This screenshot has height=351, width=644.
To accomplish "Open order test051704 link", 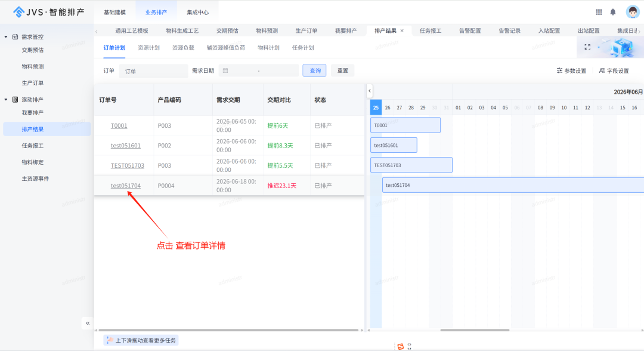I will coord(126,186).
